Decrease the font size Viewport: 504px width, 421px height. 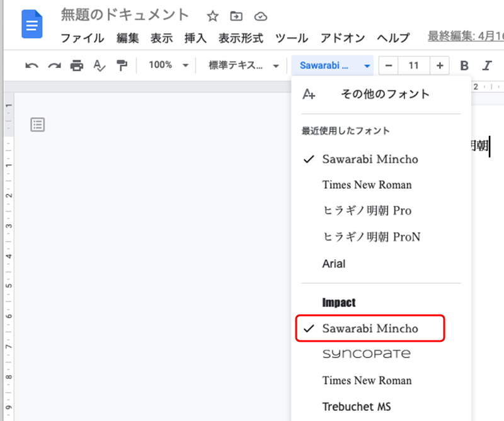tap(389, 65)
